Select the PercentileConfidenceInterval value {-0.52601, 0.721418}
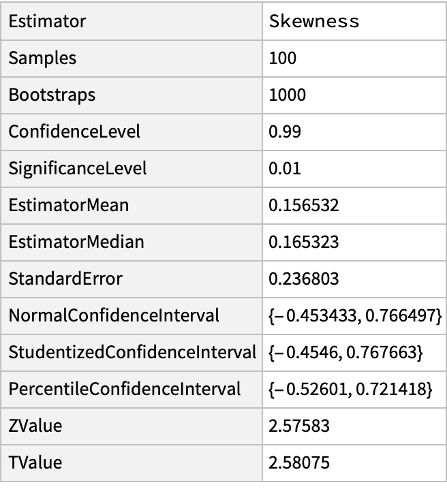 [350, 390]
